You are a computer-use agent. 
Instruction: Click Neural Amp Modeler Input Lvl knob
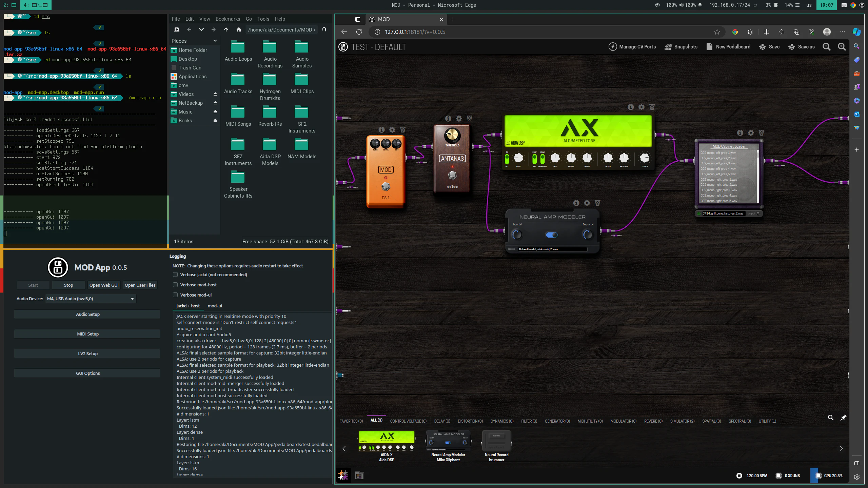[x=517, y=234]
